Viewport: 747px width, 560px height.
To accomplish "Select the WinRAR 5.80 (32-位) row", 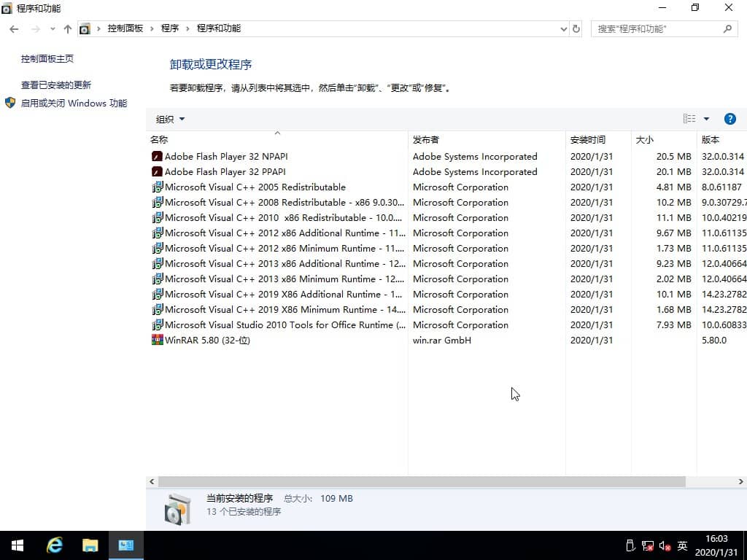I will tap(446, 340).
